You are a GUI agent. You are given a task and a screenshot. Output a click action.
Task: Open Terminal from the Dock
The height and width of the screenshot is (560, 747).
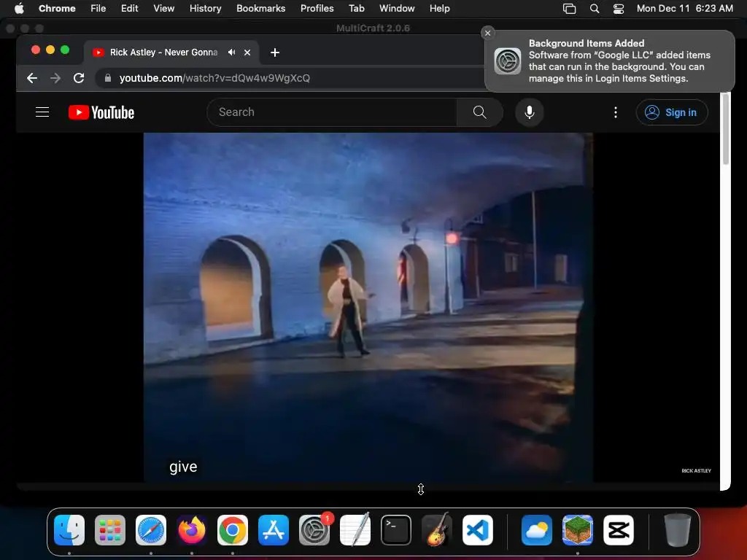pyautogui.click(x=396, y=530)
